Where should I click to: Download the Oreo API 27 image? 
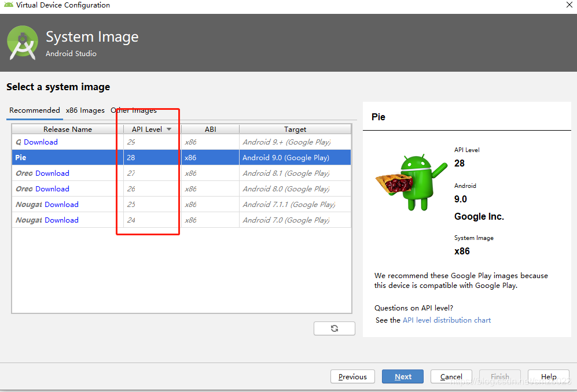pyautogui.click(x=52, y=173)
